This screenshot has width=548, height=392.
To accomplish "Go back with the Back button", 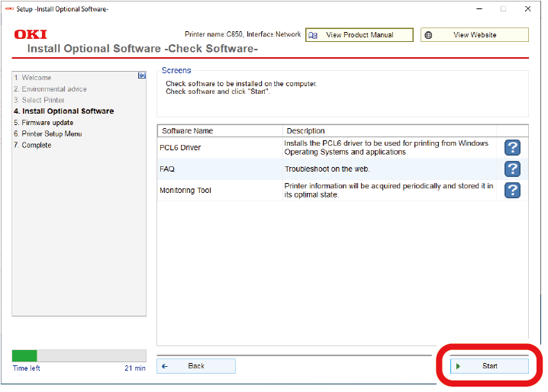I will pos(196,366).
